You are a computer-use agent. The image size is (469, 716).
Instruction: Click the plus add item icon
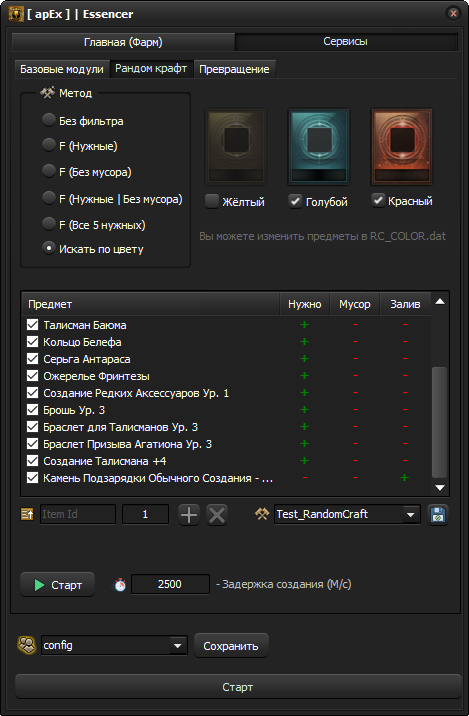pyautogui.click(x=189, y=515)
